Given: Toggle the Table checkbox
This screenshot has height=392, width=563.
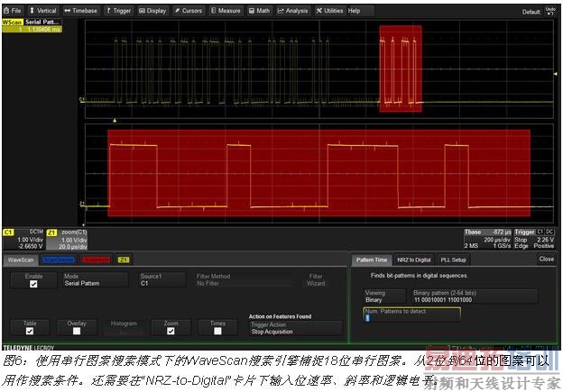Looking at the screenshot, I should [x=30, y=331].
